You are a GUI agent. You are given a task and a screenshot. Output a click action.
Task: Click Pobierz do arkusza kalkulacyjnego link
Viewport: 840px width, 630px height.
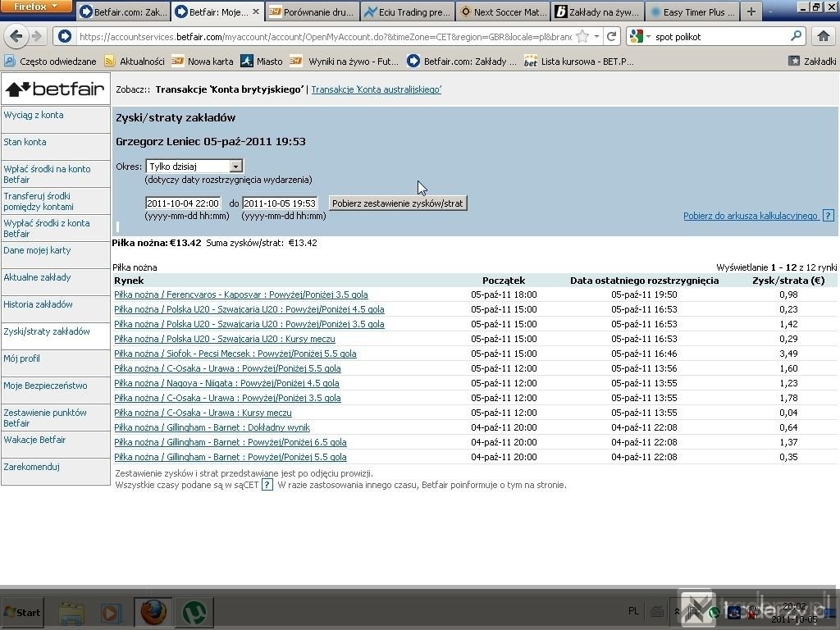(x=750, y=216)
